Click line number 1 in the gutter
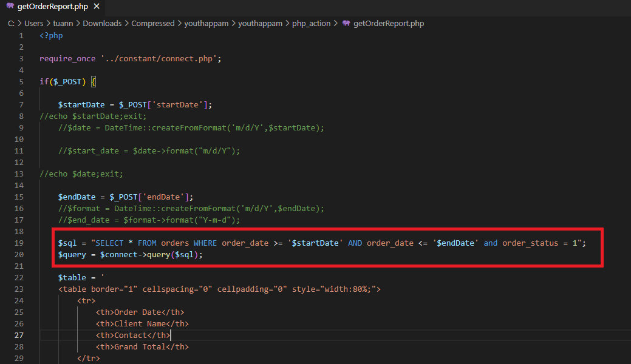 [x=21, y=35]
